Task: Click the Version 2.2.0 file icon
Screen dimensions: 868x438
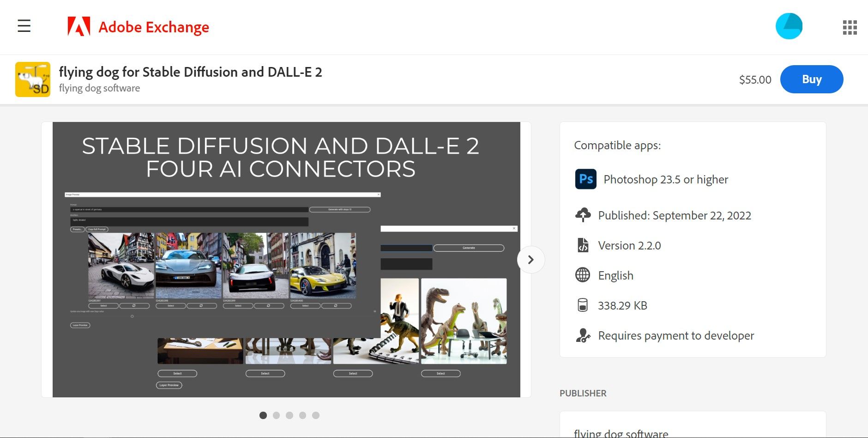Action: [584, 245]
